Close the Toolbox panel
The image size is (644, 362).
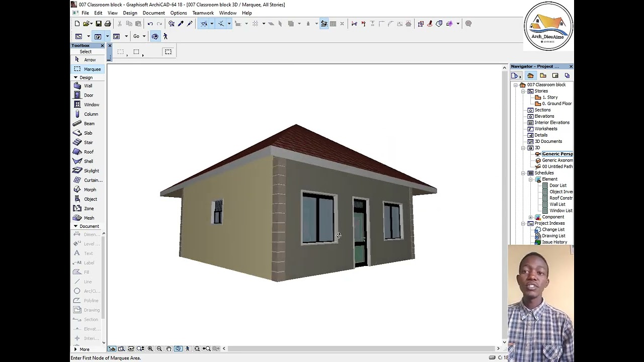[x=103, y=46]
